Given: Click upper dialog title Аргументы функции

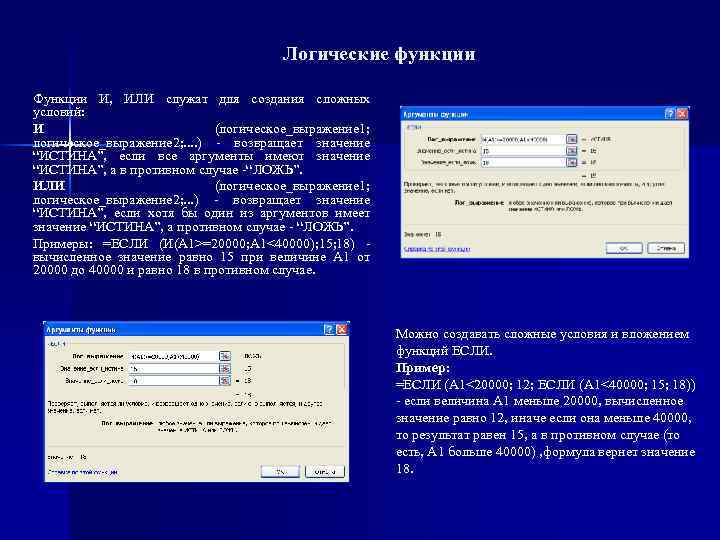Looking at the screenshot, I should [x=436, y=114].
